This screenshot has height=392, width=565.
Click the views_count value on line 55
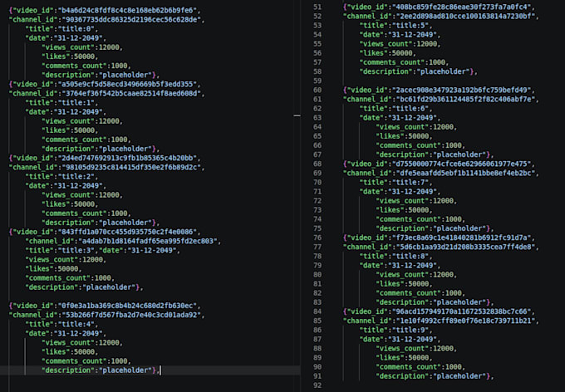coord(426,44)
